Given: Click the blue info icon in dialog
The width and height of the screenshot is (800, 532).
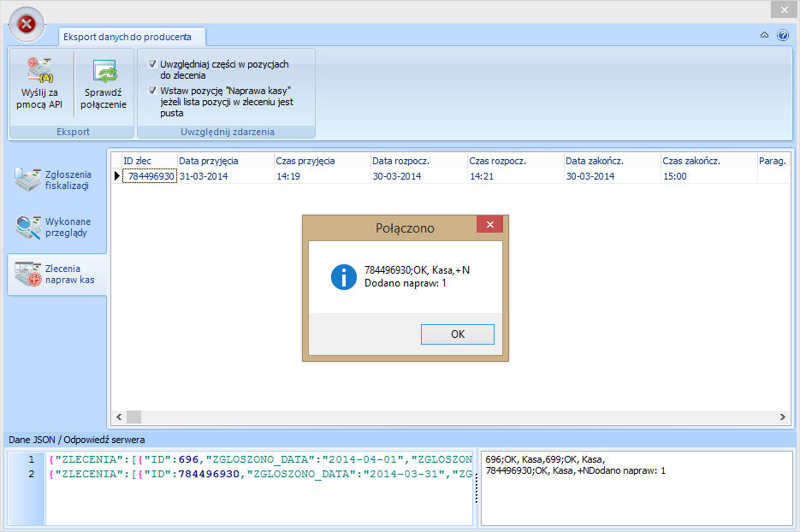Looking at the screenshot, I should (343, 276).
